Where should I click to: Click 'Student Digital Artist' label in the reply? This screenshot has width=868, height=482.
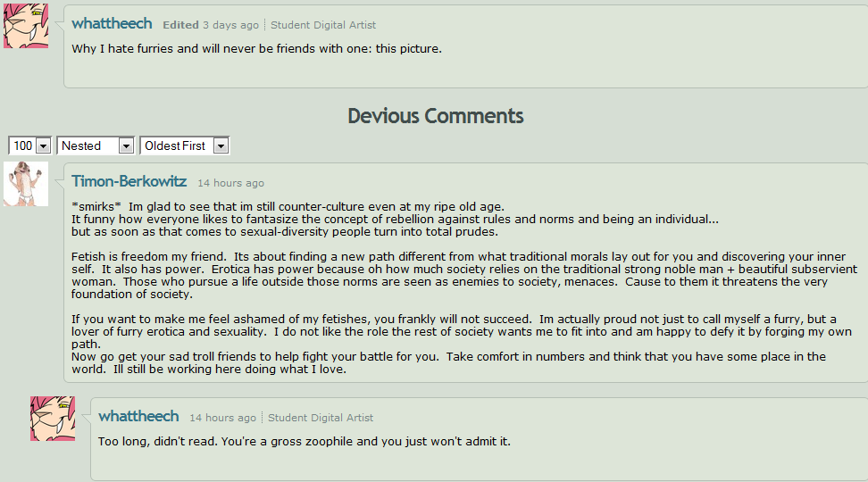point(321,418)
